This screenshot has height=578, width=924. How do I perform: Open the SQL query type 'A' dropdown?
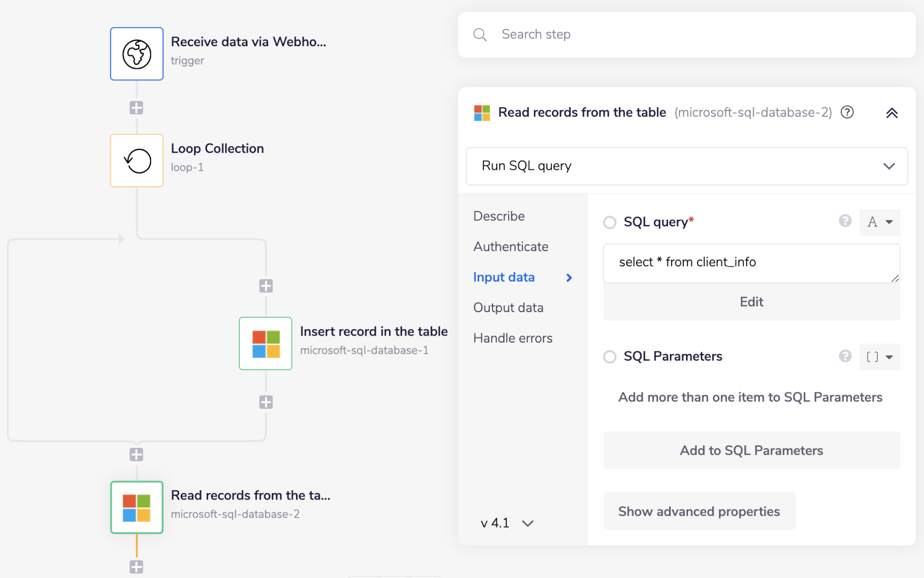pos(880,222)
